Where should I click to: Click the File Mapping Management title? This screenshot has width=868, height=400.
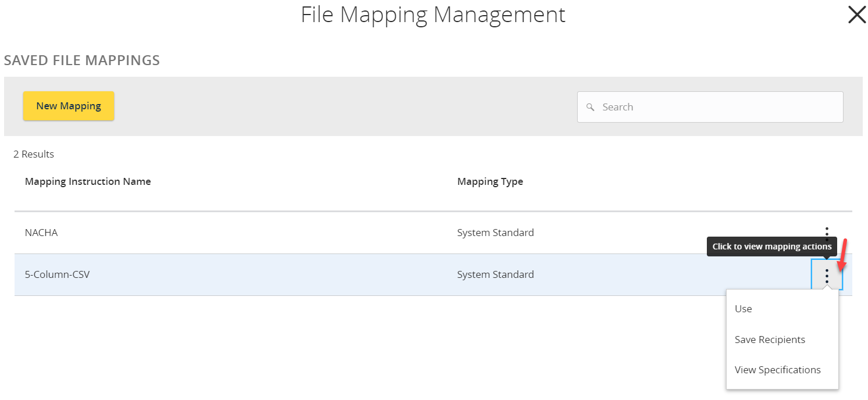[x=433, y=15]
